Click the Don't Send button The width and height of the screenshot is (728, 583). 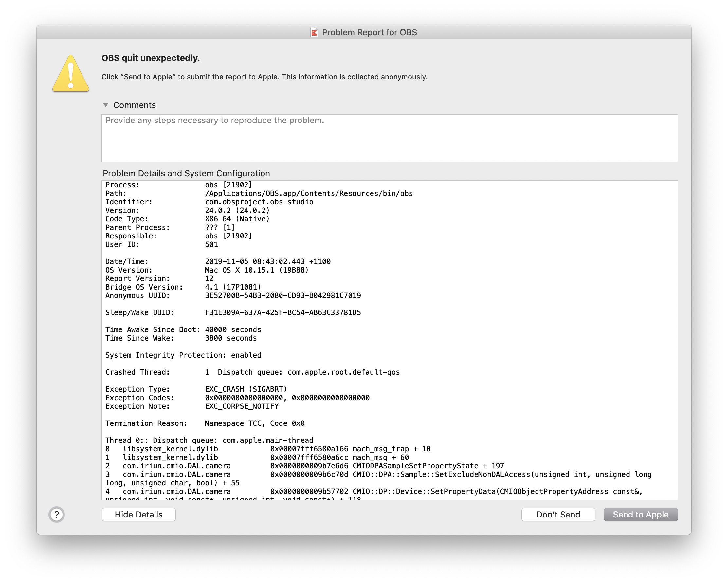558,515
